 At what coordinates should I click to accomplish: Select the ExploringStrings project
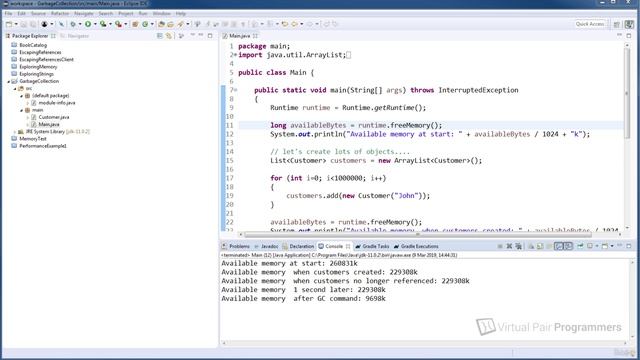point(36,74)
